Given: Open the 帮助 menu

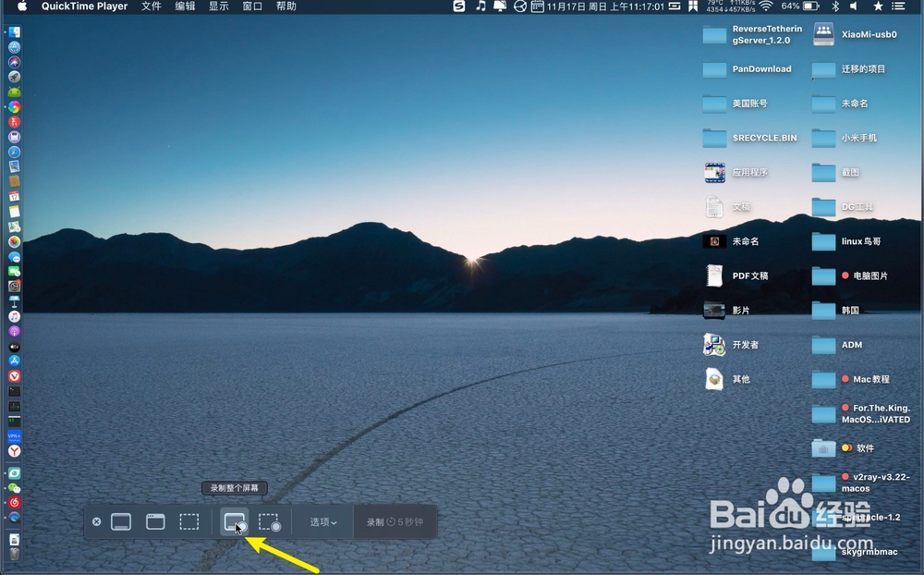Looking at the screenshot, I should 286,6.
